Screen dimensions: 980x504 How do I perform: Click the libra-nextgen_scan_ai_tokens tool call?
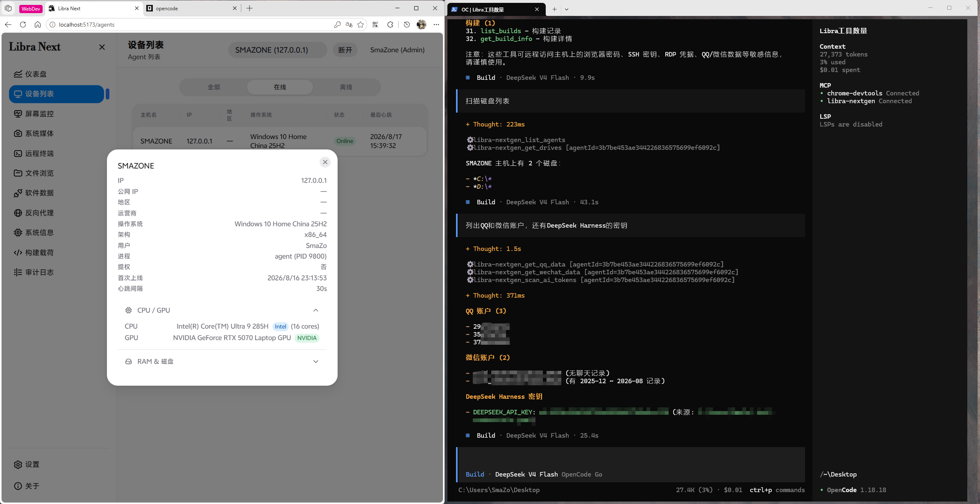coord(601,280)
